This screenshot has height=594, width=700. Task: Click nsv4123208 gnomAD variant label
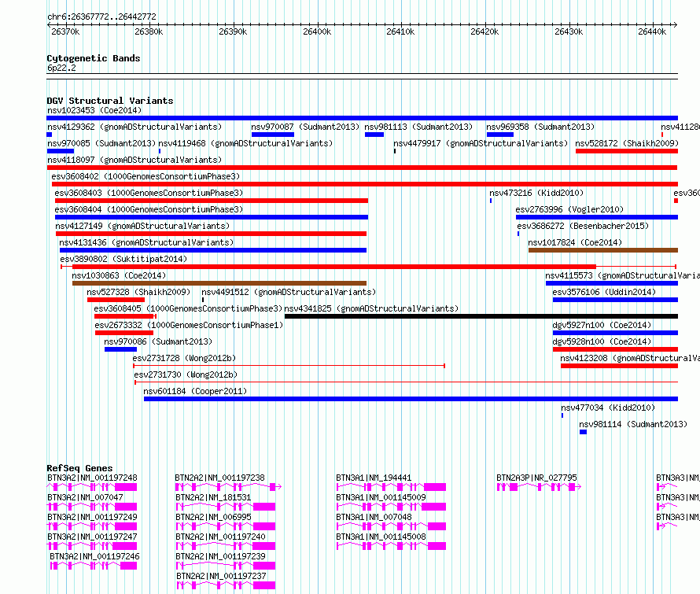[630, 358]
